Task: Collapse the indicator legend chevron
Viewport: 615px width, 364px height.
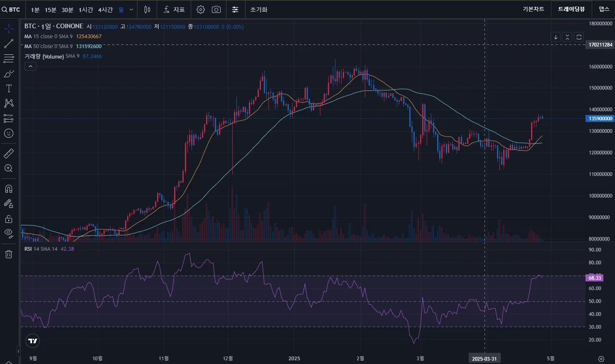Action: tap(30, 66)
